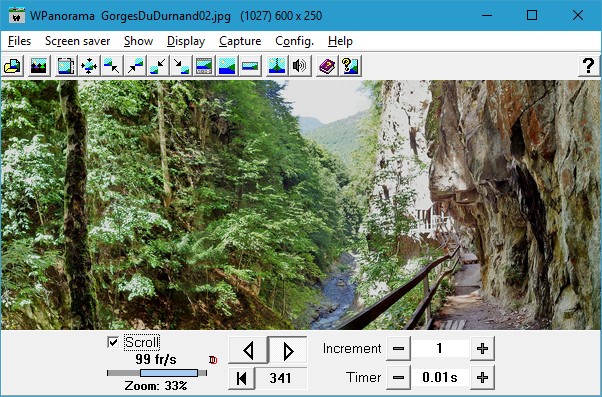Click the 'Timer' label

(x=363, y=377)
